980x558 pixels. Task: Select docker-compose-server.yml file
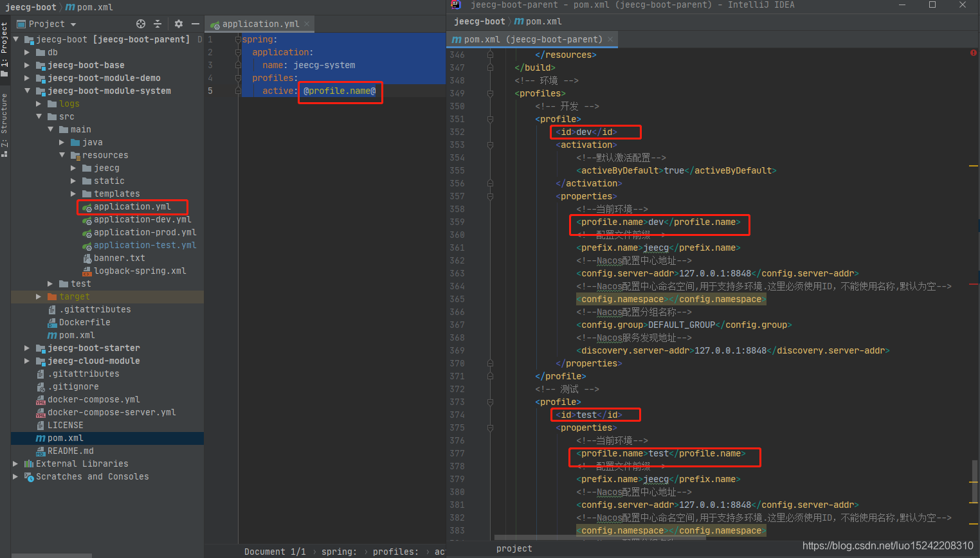pos(105,412)
